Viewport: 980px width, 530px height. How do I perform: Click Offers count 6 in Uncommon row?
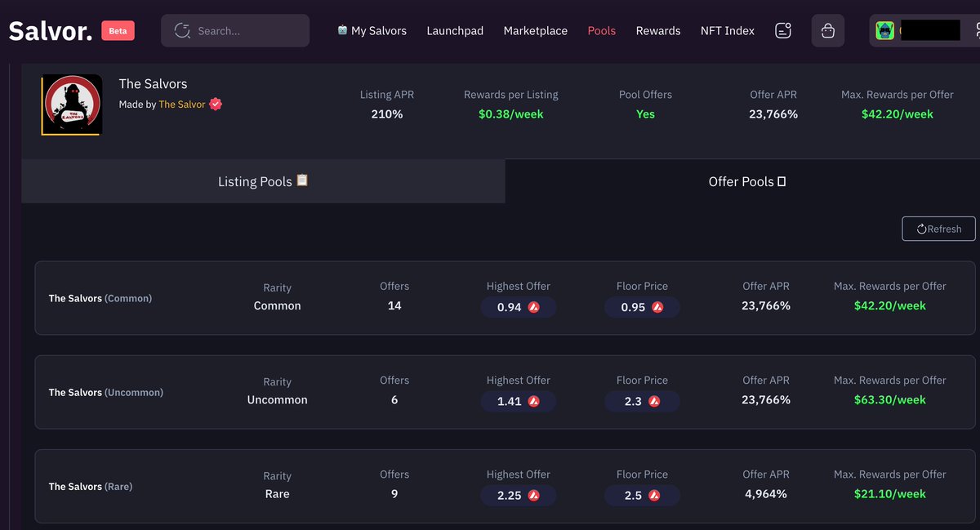(x=394, y=399)
